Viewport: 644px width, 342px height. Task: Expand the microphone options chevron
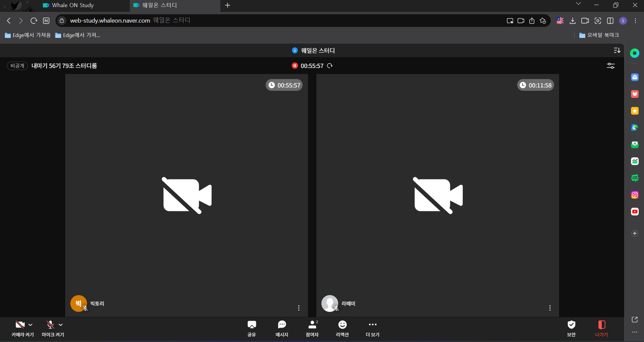(x=61, y=325)
